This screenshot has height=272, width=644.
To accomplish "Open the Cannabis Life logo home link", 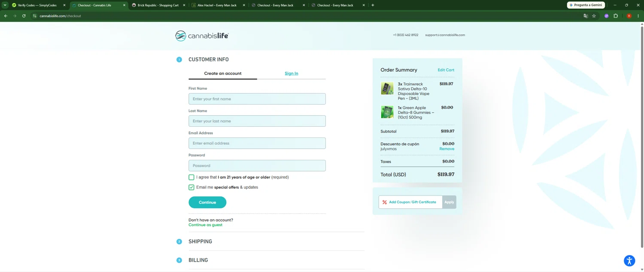I will (x=202, y=36).
